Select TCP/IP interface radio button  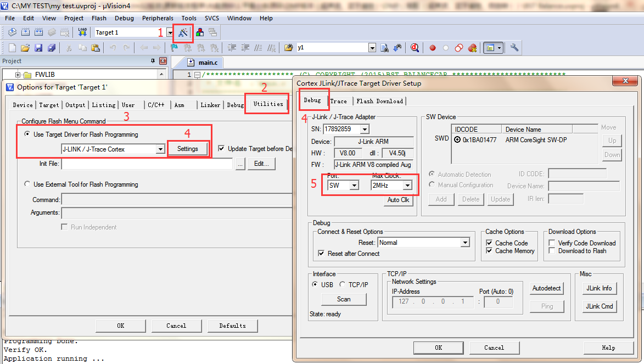(x=342, y=284)
